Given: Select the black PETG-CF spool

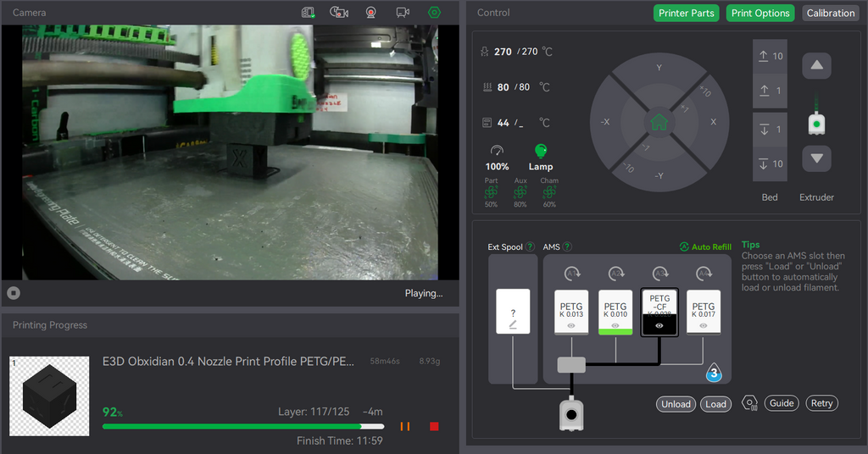Looking at the screenshot, I should coord(659,312).
